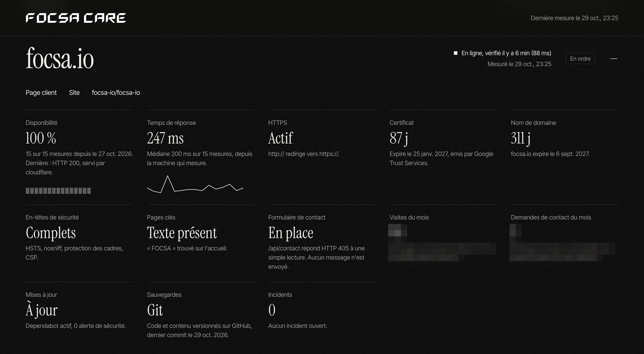644x354 pixels.
Task: Open the Page client link
Action: [41, 92]
